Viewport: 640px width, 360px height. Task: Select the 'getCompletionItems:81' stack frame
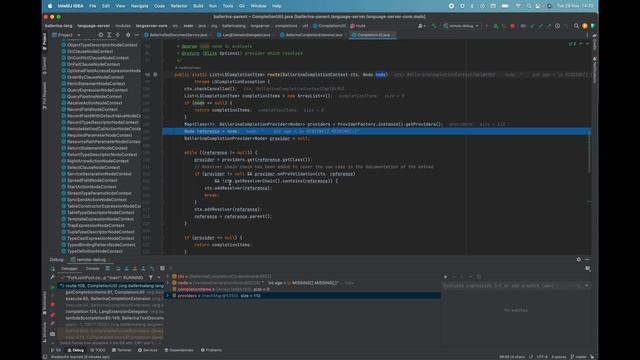pyautogui.click(x=111, y=292)
